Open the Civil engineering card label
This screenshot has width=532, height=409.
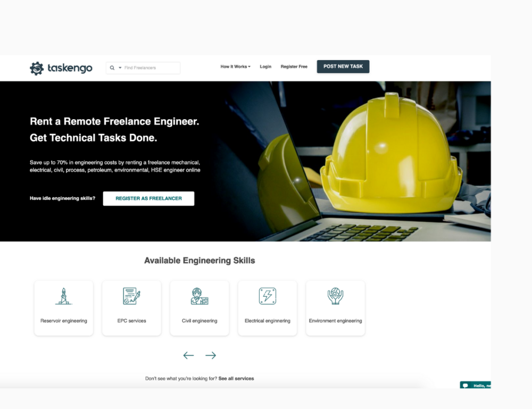coord(199,321)
